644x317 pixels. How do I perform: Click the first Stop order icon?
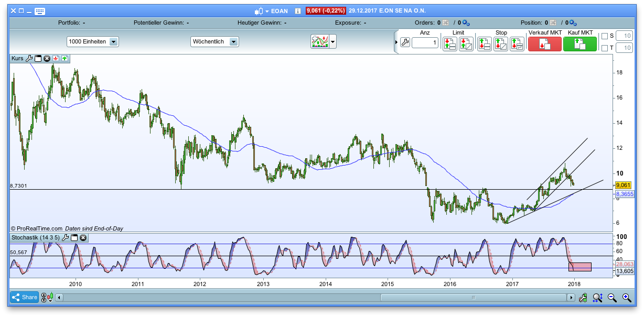[484, 44]
